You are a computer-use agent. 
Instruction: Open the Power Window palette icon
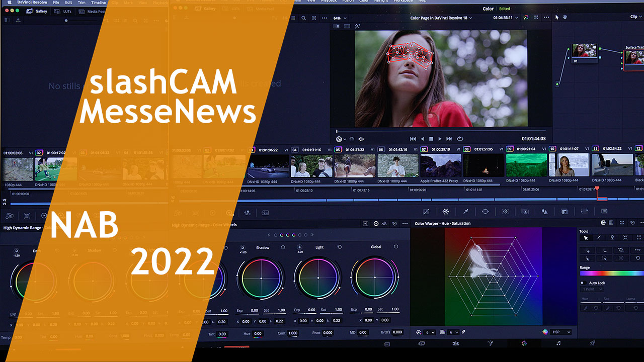click(486, 212)
